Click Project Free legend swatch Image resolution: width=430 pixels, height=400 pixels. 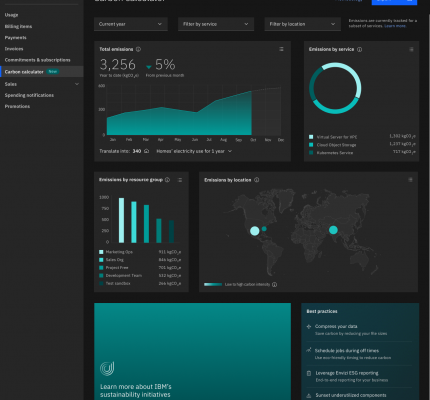tap(101, 268)
